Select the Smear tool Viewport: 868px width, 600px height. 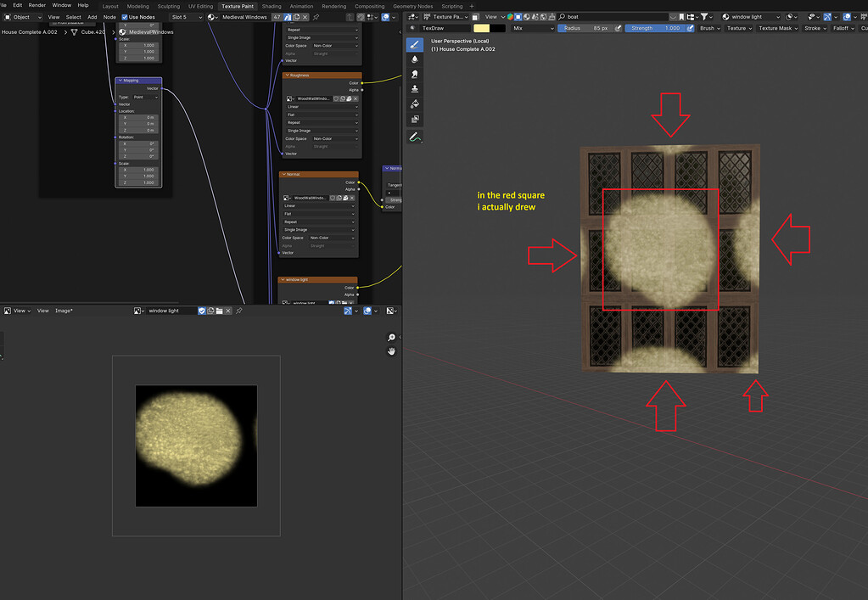415,74
